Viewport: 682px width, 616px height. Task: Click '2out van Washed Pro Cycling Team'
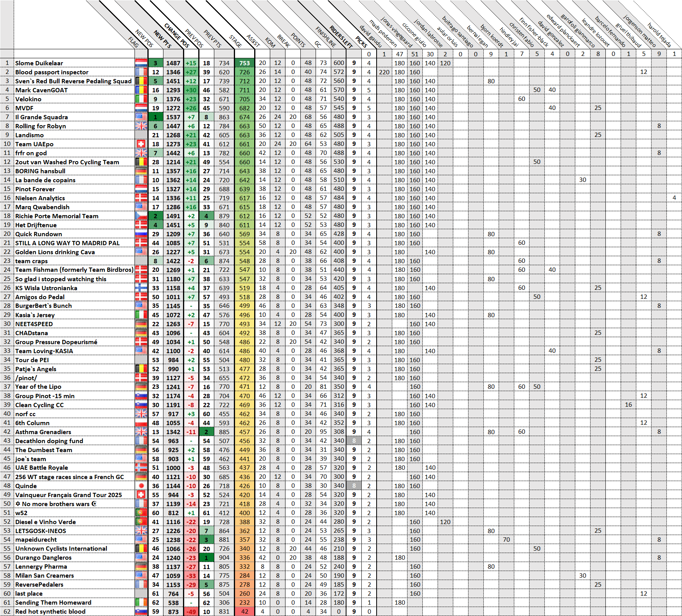click(67, 162)
